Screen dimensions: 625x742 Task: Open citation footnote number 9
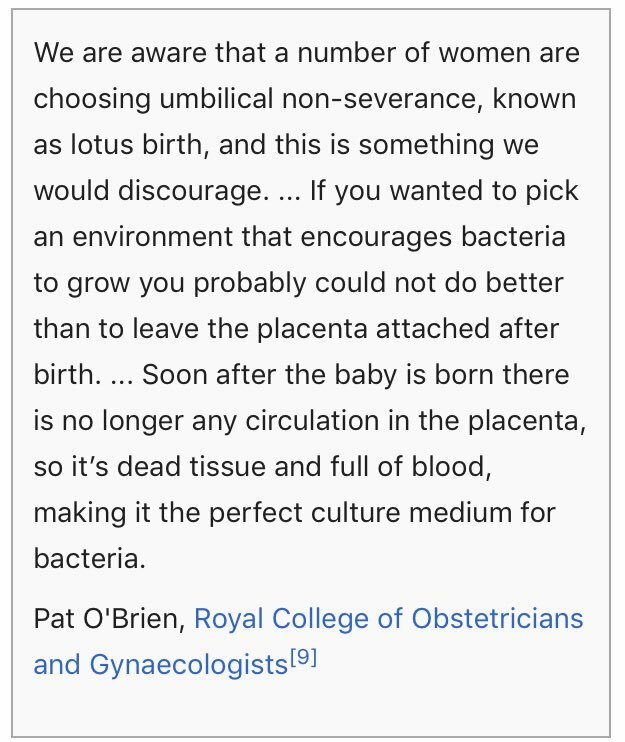tap(303, 657)
